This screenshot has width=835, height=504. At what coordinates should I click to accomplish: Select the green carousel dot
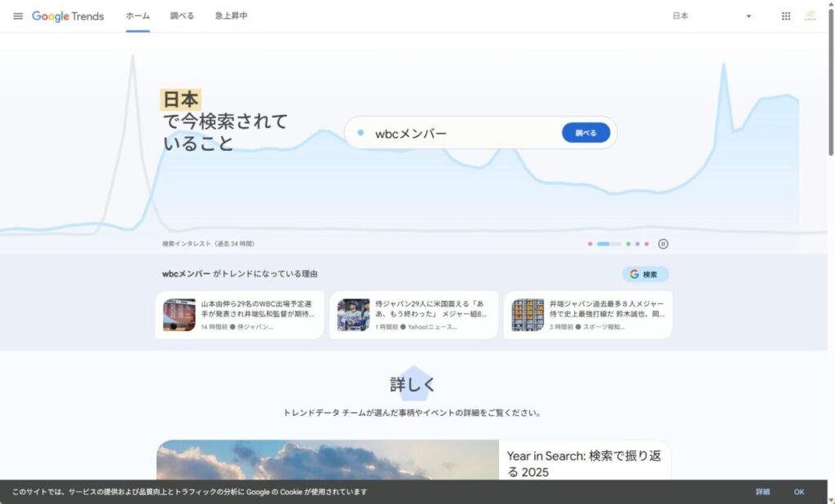click(x=628, y=244)
